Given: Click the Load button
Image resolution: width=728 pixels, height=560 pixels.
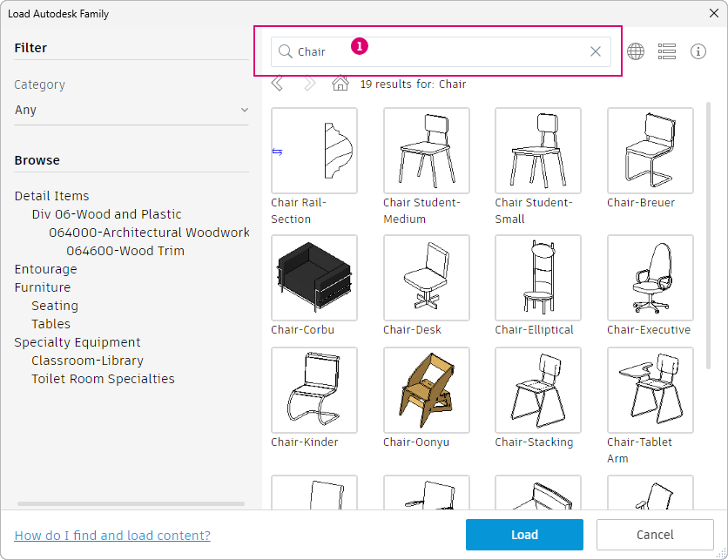Looking at the screenshot, I should (x=524, y=535).
